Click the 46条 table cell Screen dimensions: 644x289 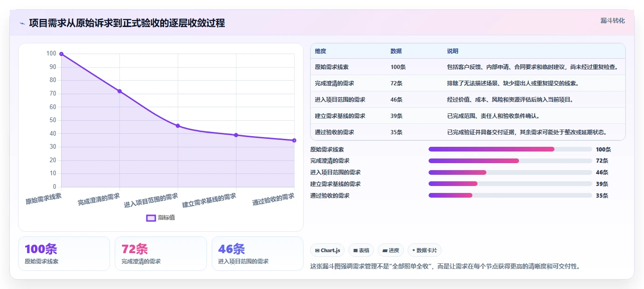396,100
